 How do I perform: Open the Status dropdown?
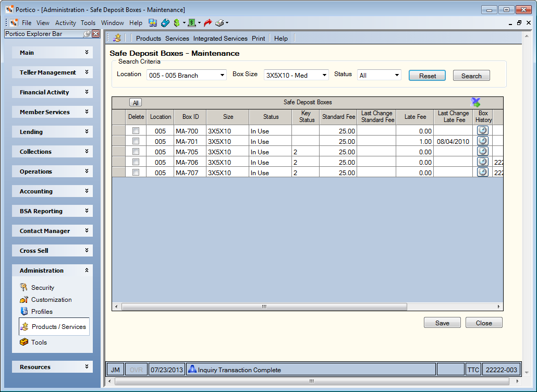pyautogui.click(x=379, y=75)
